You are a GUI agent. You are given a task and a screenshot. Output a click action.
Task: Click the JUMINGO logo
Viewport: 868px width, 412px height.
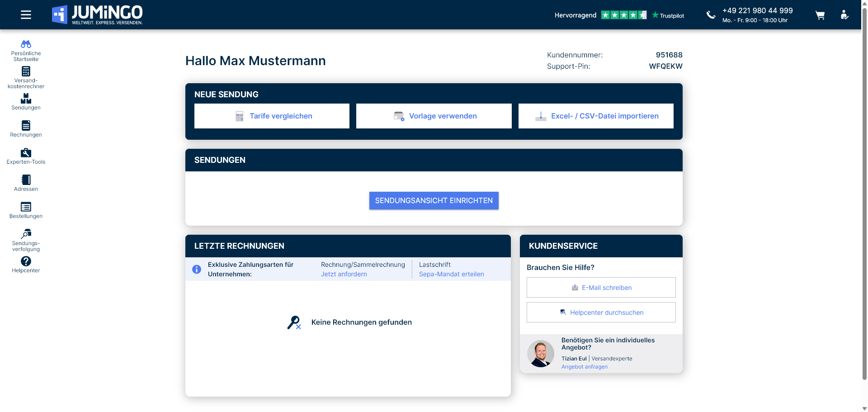(x=98, y=15)
